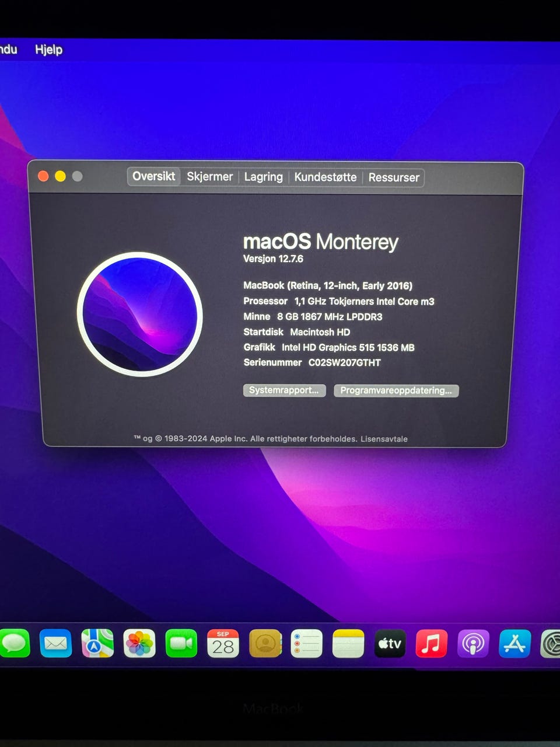Screen dimensions: 560x747
Task: Show the Ressurser tab
Action: coord(394,177)
